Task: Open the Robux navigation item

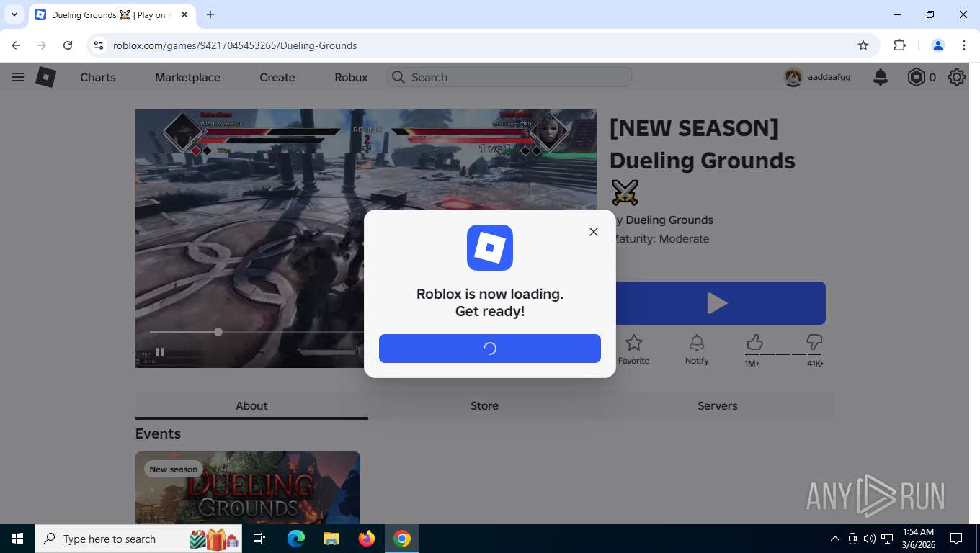Action: pos(351,77)
